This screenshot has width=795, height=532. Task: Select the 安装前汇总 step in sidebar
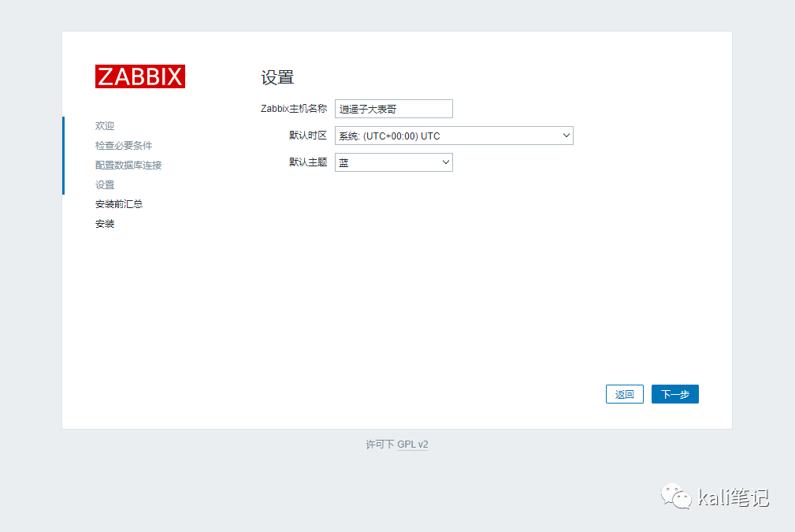[119, 204]
